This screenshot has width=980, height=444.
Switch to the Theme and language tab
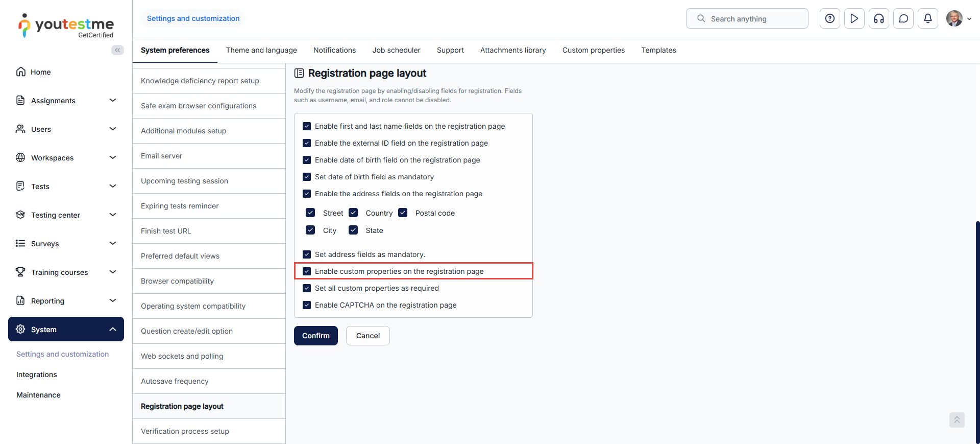(261, 50)
